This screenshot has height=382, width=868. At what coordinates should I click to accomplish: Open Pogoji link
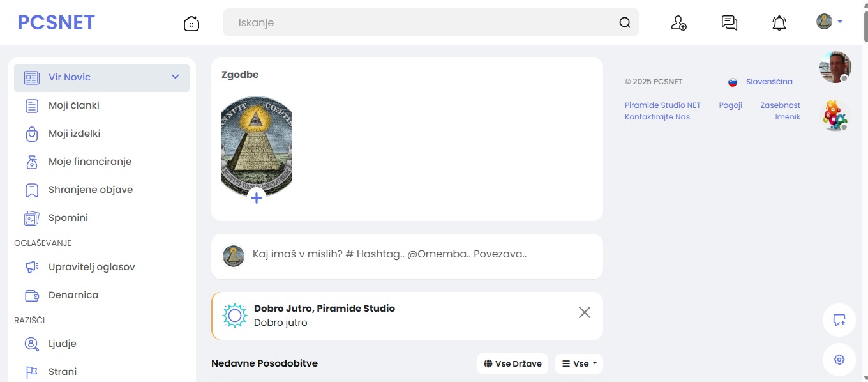730,105
